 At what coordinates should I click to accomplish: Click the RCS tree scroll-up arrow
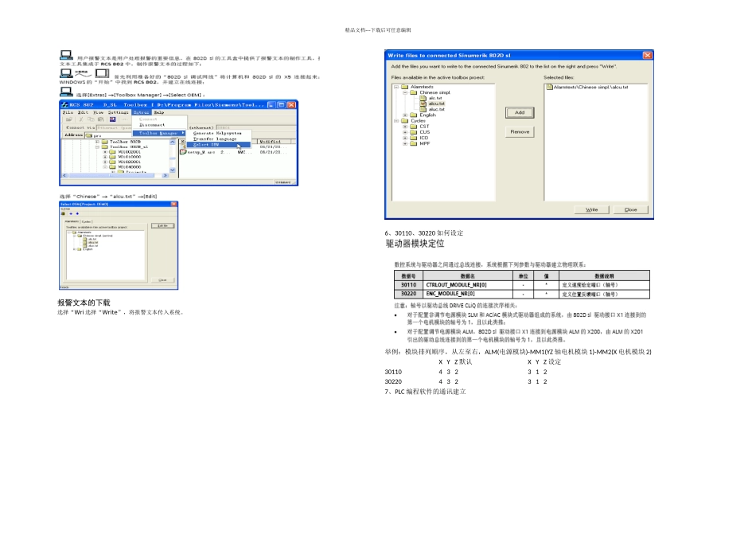click(x=173, y=142)
